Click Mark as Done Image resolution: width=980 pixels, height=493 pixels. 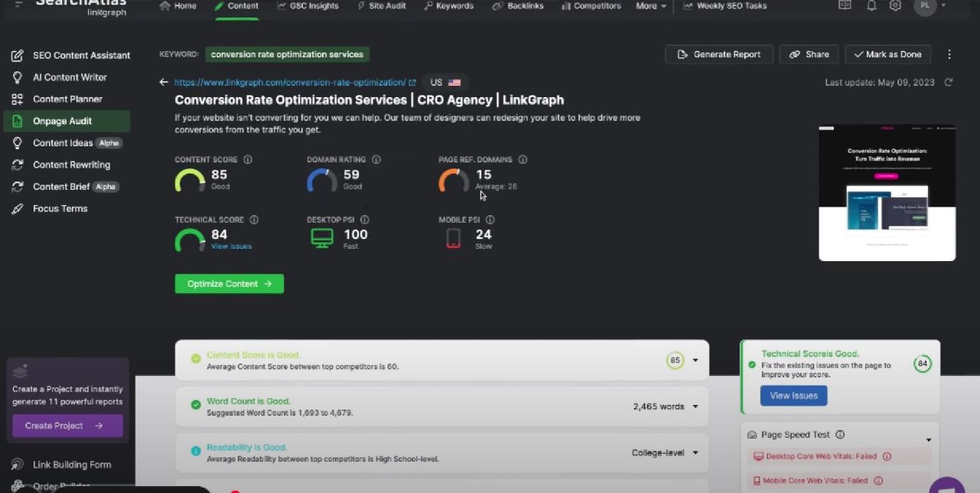point(888,54)
